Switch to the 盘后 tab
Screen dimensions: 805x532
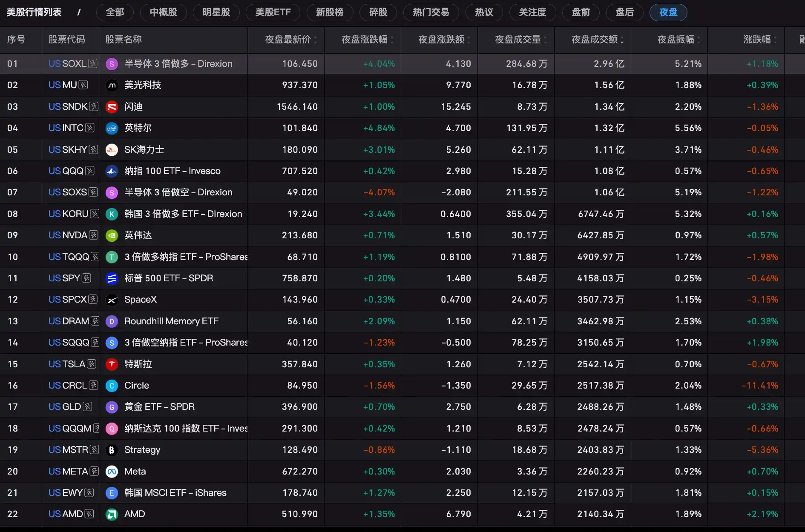pos(625,12)
